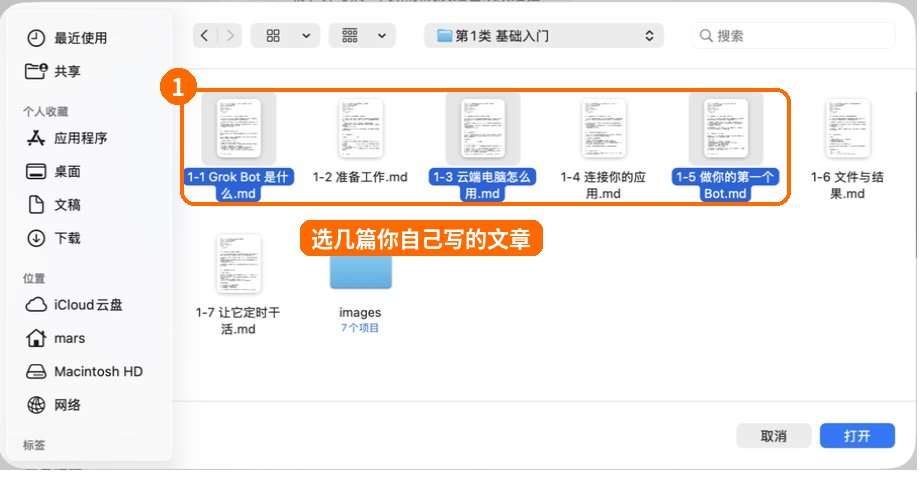The width and height of the screenshot is (919, 480).
Task: Open view mode dropdown arrow
Action: point(306,36)
